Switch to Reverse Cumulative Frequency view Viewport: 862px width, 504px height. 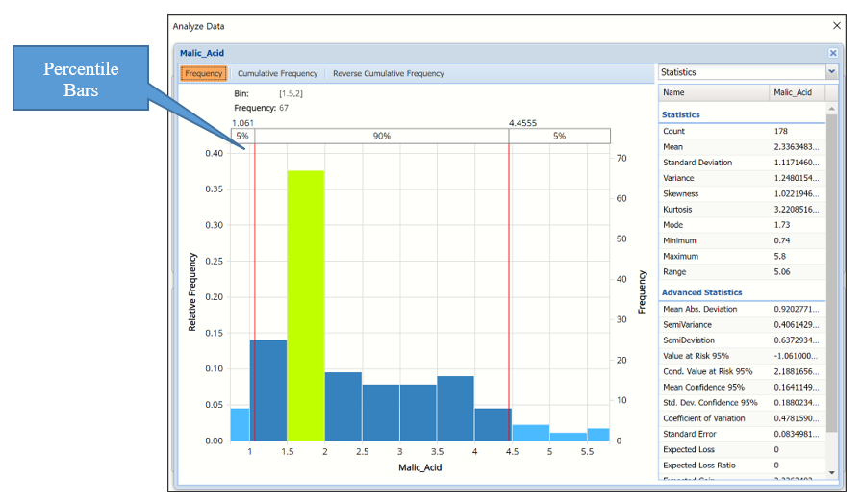388,73
